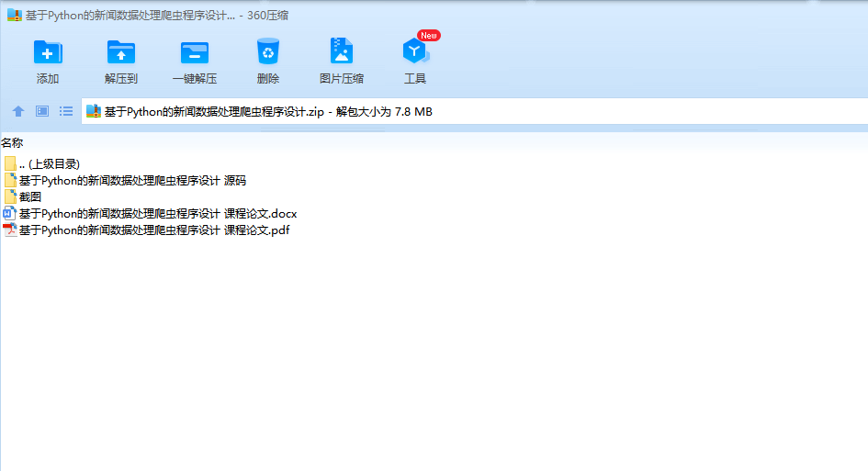Image resolution: width=868 pixels, height=471 pixels.
Task: Switch to details pane view icon
Action: (42, 111)
